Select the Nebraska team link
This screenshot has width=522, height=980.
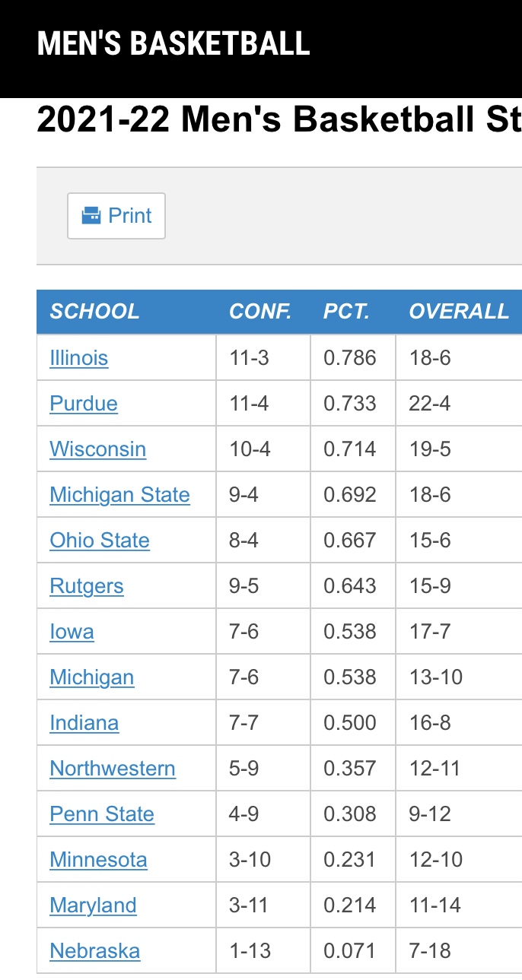tap(95, 951)
